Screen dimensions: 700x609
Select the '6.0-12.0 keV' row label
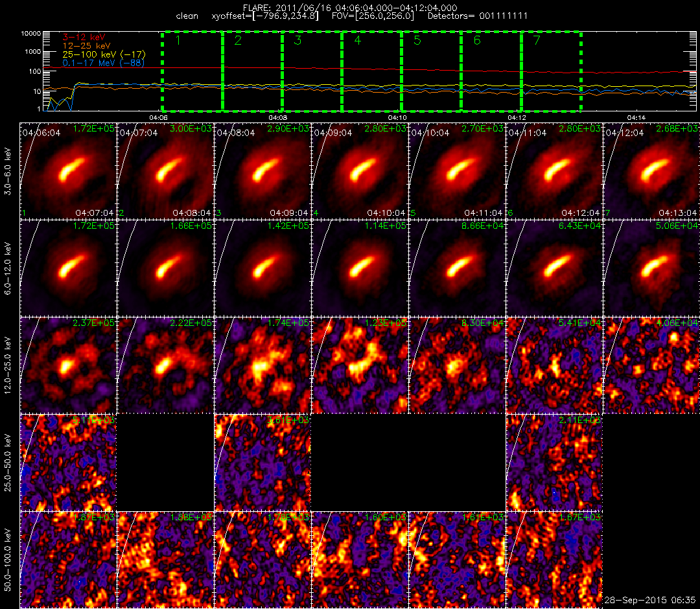tap(8, 268)
